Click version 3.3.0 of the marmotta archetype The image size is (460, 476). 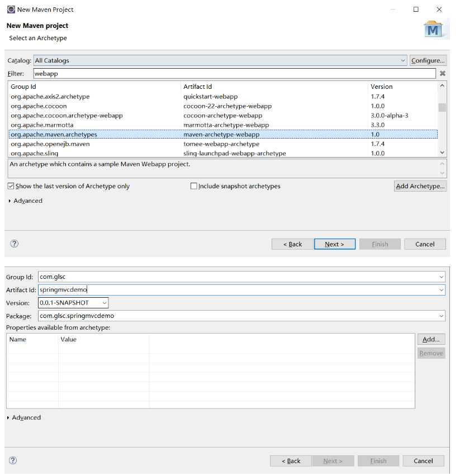(377, 125)
